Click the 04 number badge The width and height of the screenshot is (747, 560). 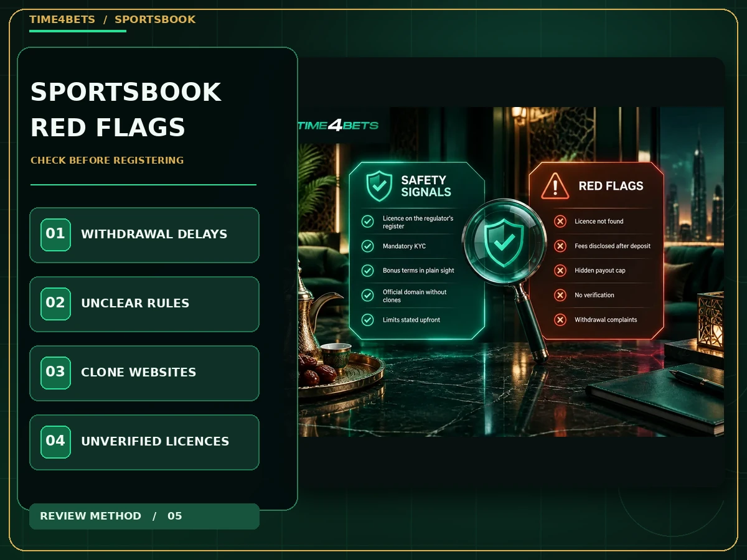click(55, 442)
